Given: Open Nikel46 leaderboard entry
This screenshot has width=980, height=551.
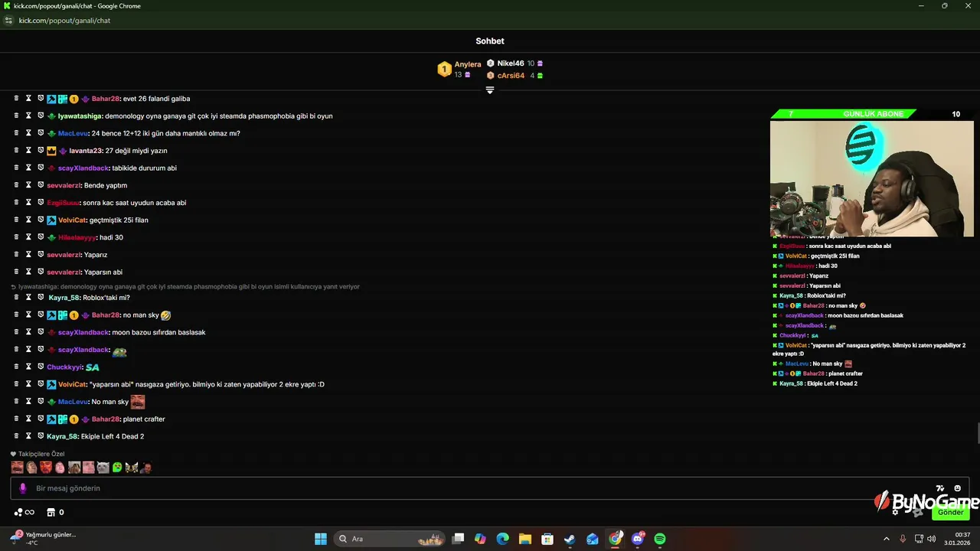Looking at the screenshot, I should tap(514, 64).
